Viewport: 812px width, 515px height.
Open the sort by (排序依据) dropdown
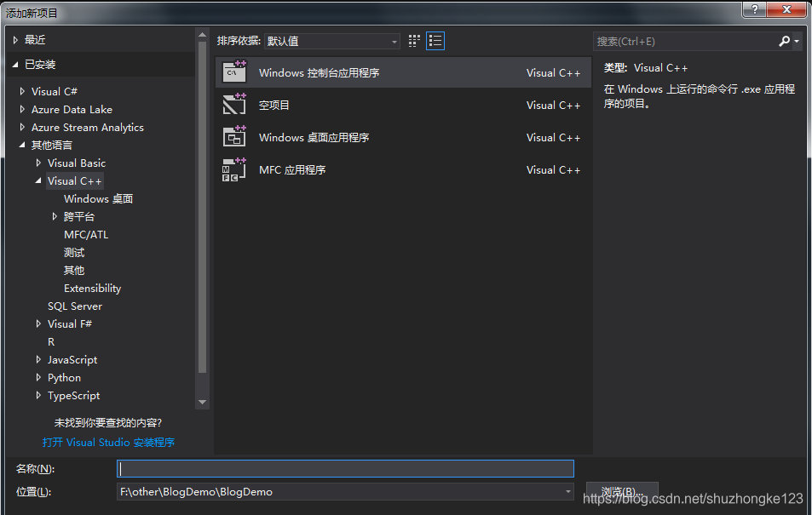coord(332,41)
